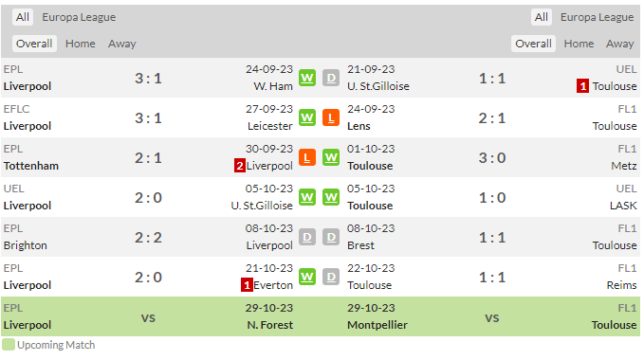
Task: Select the right Europa League filter
Action: click(x=597, y=17)
